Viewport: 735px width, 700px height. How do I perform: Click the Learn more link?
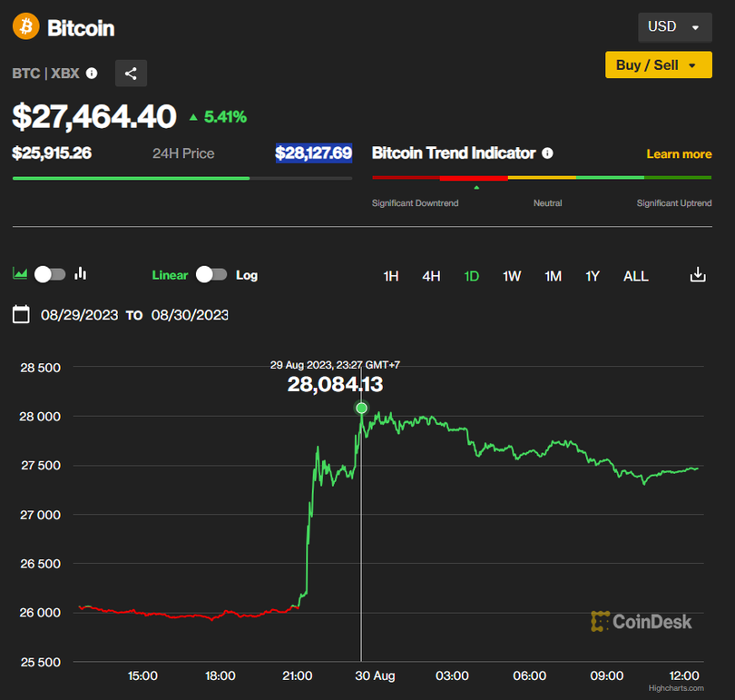pos(679,153)
